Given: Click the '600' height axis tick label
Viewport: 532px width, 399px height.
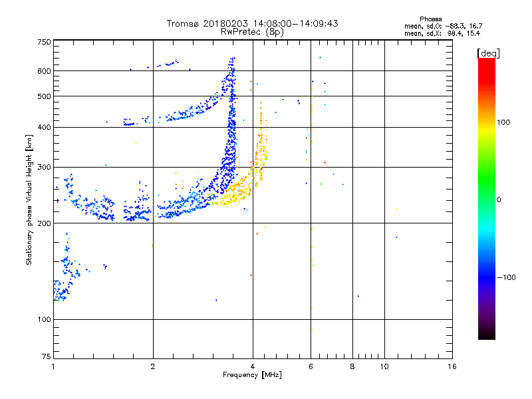Looking at the screenshot, I should click(x=44, y=71).
